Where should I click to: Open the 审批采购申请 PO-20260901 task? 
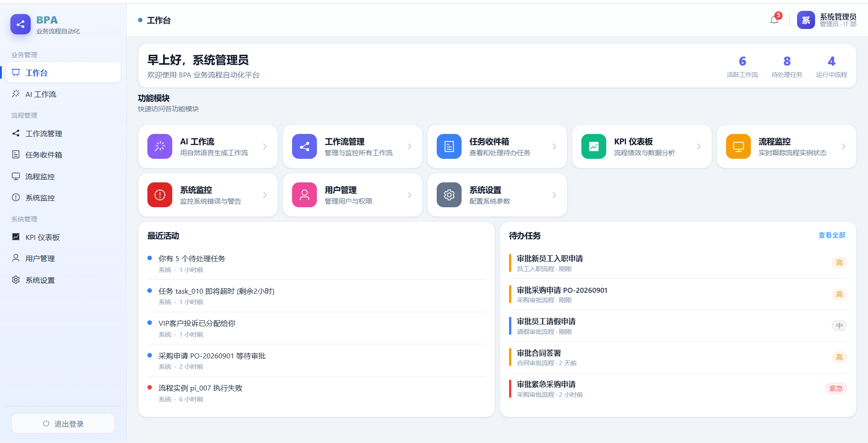point(678,295)
